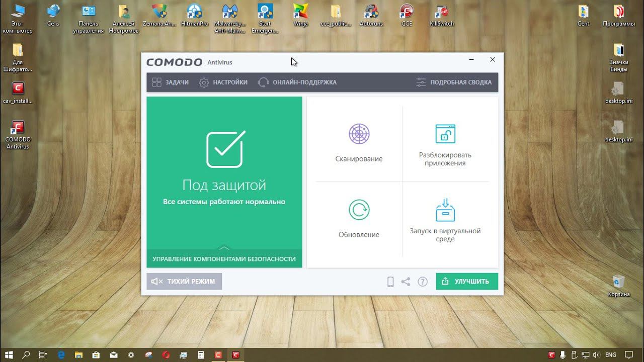Open Calculator from the taskbar
The image size is (644, 362).
click(201, 354)
